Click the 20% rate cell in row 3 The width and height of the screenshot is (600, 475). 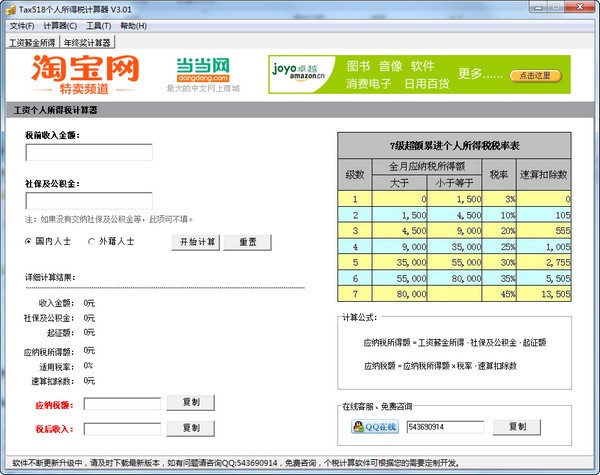coord(499,231)
